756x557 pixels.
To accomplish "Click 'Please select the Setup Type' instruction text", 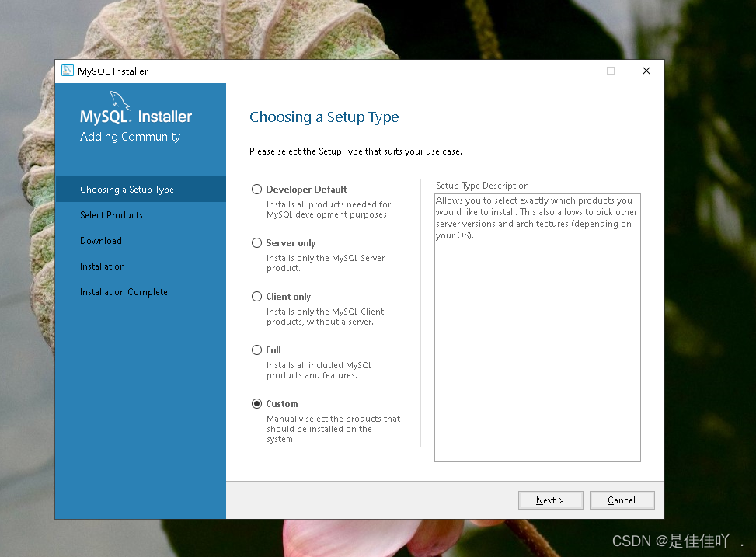I will (x=355, y=151).
